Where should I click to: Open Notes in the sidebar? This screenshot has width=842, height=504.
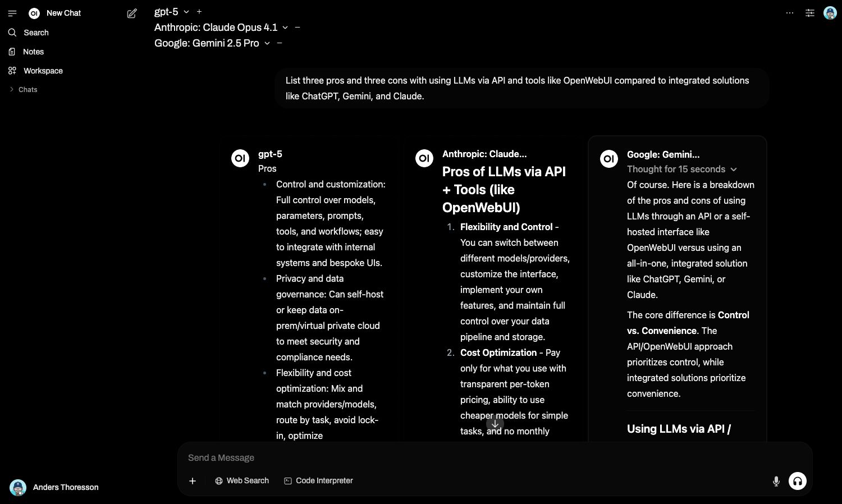[33, 52]
